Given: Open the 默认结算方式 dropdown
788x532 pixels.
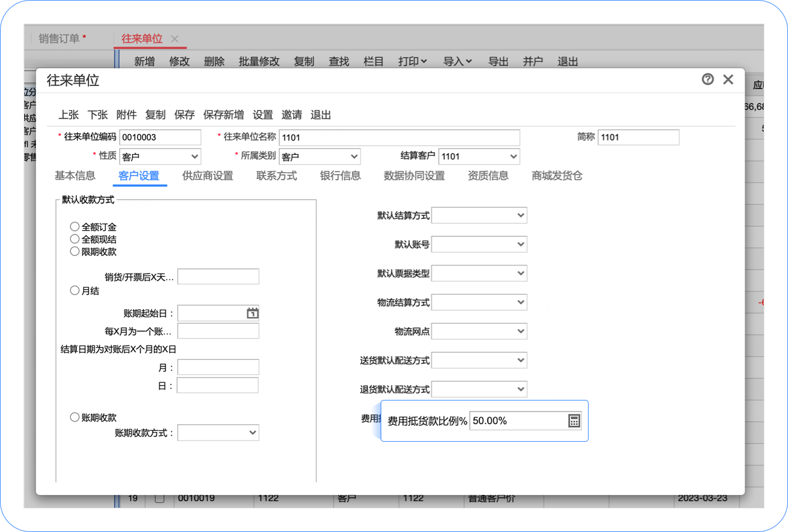Looking at the screenshot, I should (479, 215).
